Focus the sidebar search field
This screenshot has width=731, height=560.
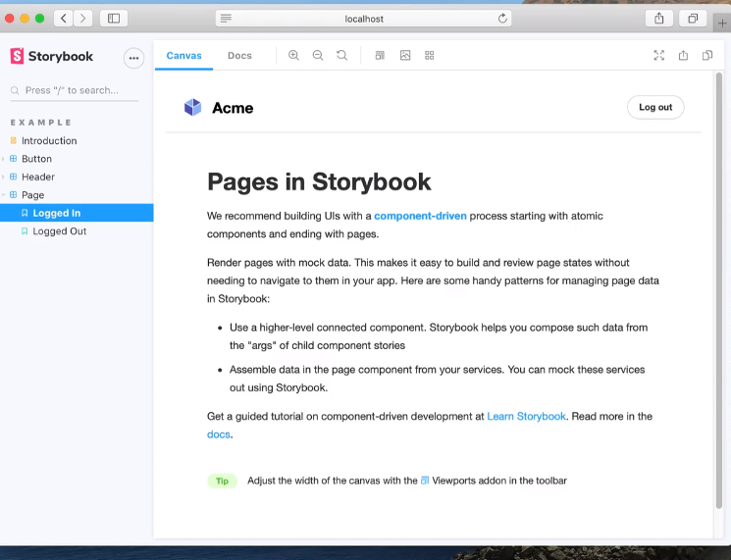(x=75, y=90)
